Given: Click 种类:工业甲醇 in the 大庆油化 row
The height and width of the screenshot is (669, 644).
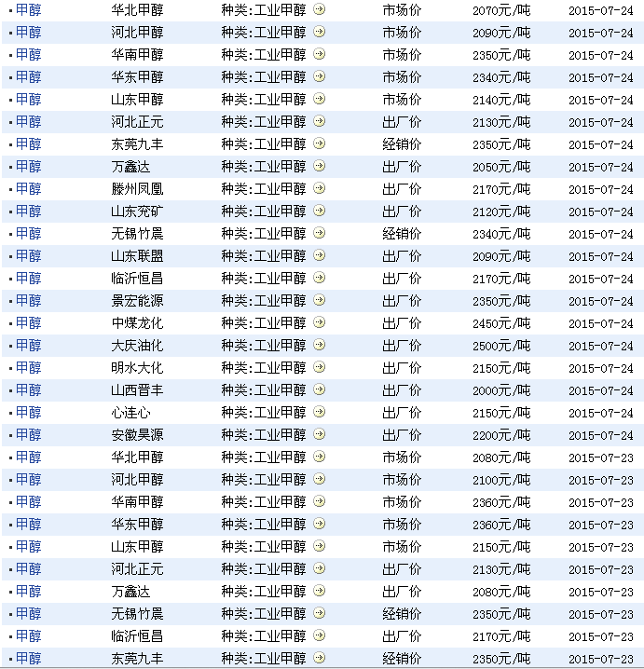Looking at the screenshot, I should [264, 345].
